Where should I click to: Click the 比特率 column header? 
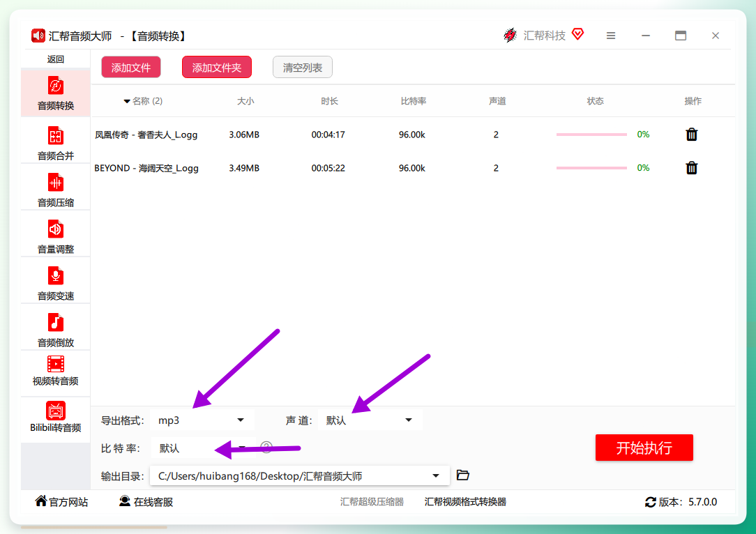(x=413, y=101)
